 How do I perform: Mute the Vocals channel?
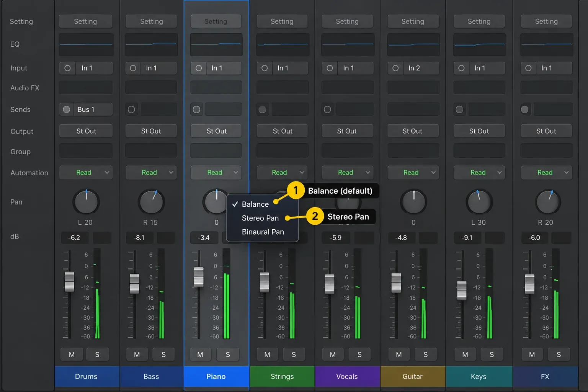click(333, 354)
